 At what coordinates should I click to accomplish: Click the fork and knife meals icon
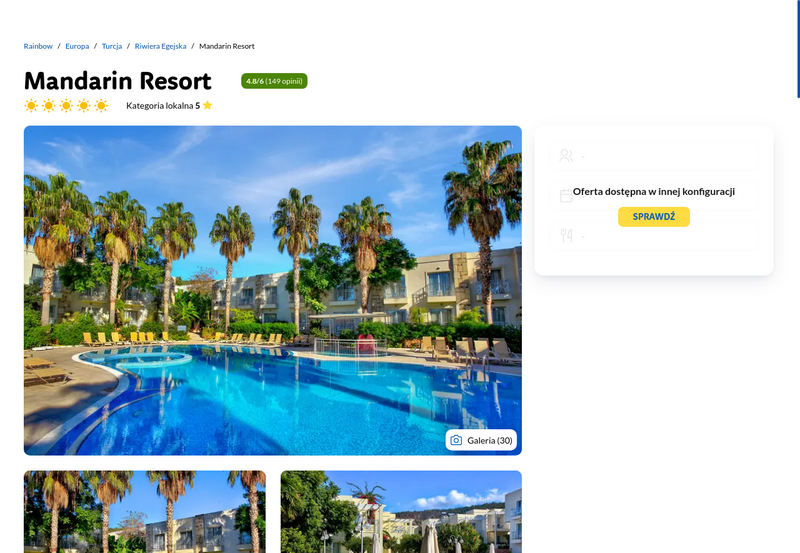566,235
